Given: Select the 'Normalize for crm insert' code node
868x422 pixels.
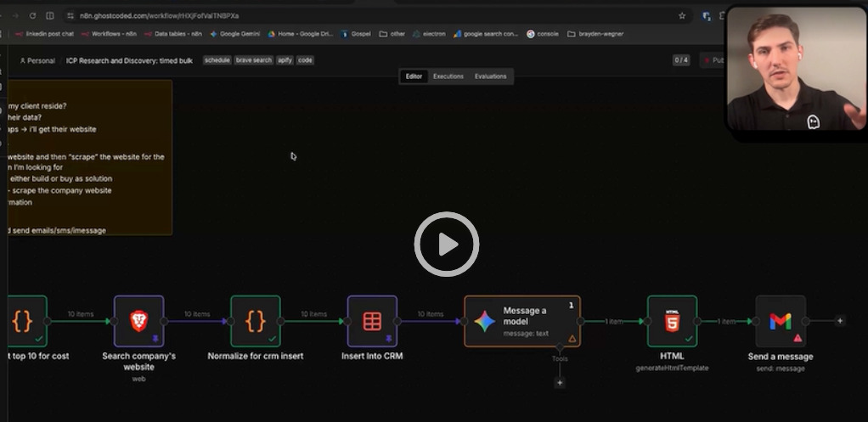Looking at the screenshot, I should point(255,321).
